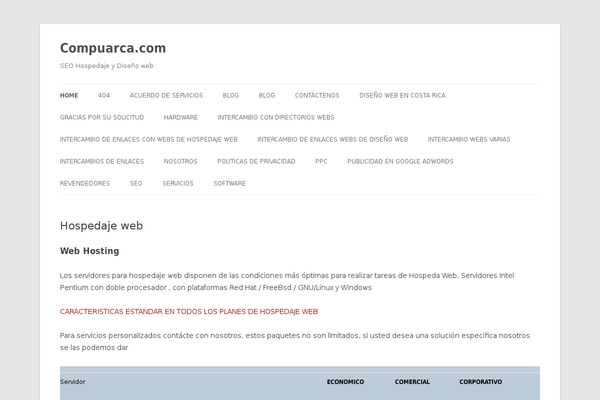
Task: Open Acuerdo de Servicios menu item
Action: coord(166,95)
